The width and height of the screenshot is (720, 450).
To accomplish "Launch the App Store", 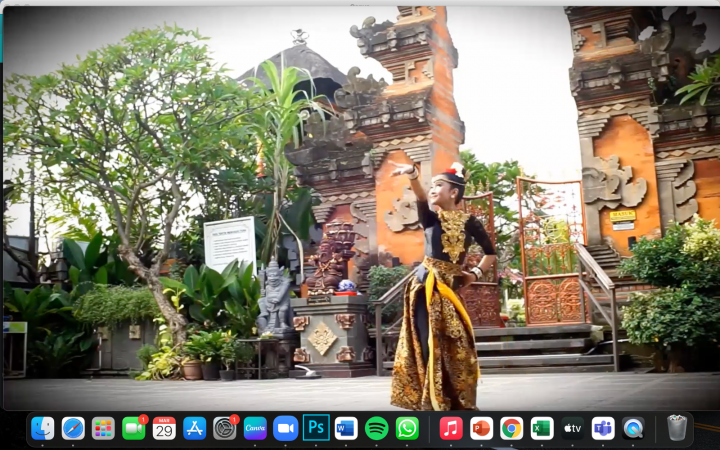I will (x=194, y=428).
